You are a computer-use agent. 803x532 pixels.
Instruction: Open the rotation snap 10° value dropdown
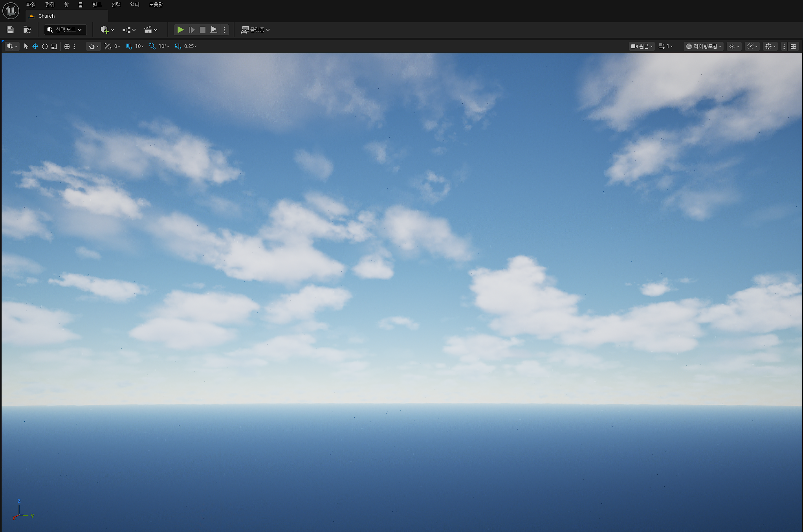164,46
